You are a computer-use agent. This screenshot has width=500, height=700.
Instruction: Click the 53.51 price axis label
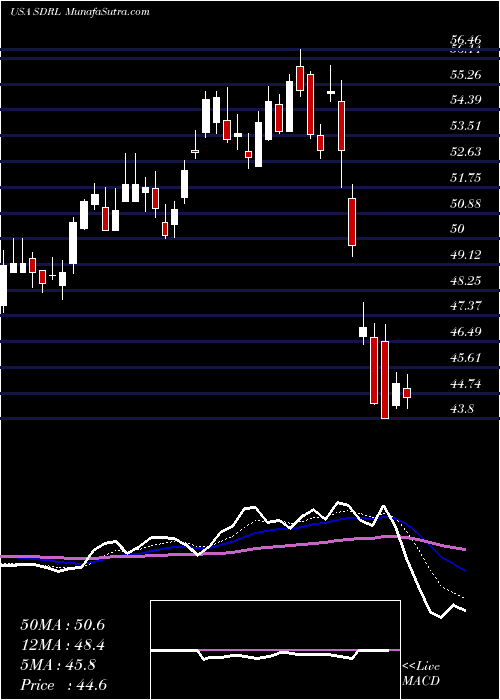tap(466, 125)
